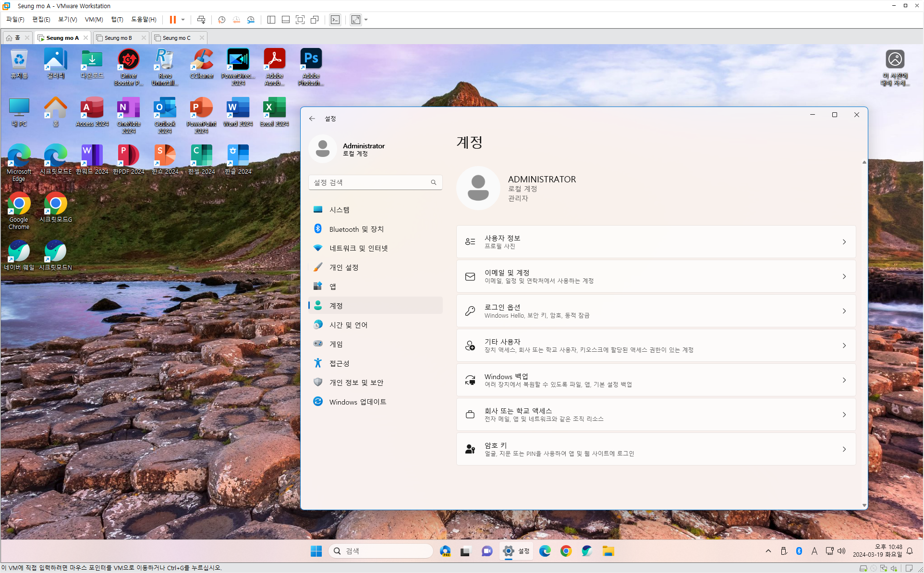Open Driver Booster desktop icon
The image size is (924, 573).
click(x=129, y=67)
